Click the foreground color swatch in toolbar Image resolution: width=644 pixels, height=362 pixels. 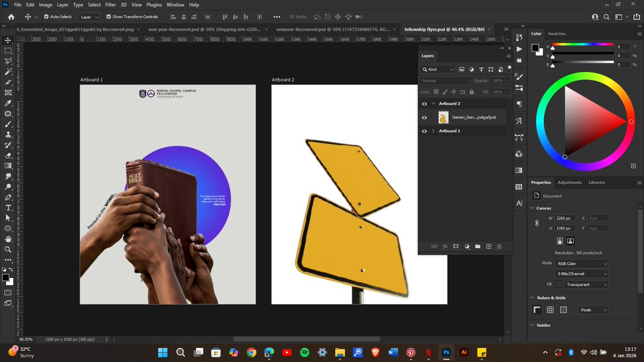(5, 277)
